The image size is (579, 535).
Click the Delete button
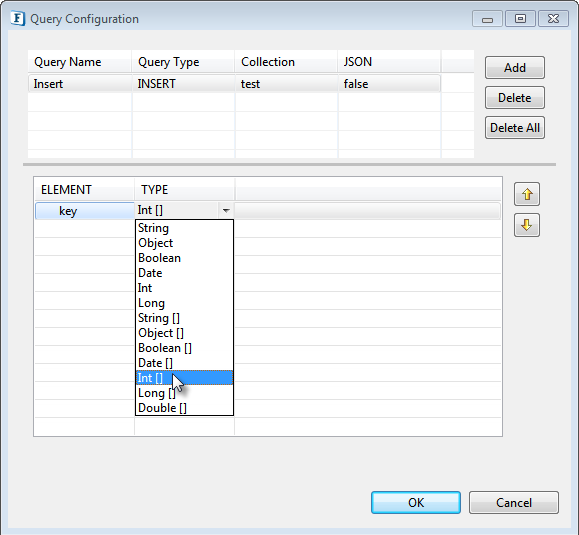click(x=515, y=98)
